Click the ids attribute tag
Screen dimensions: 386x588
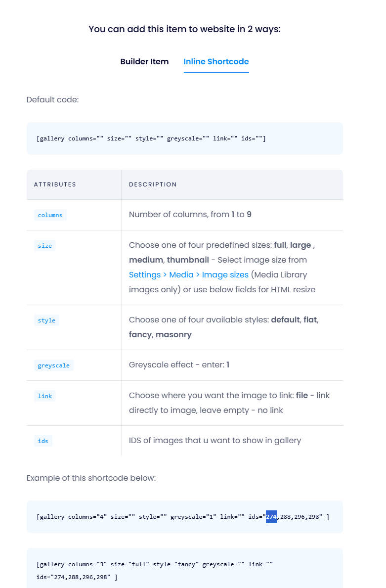(x=43, y=441)
